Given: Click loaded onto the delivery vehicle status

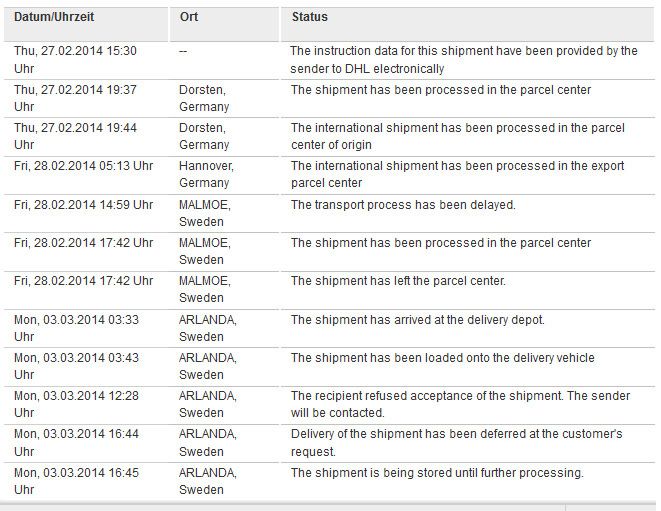Looking at the screenshot, I should pos(443,358).
